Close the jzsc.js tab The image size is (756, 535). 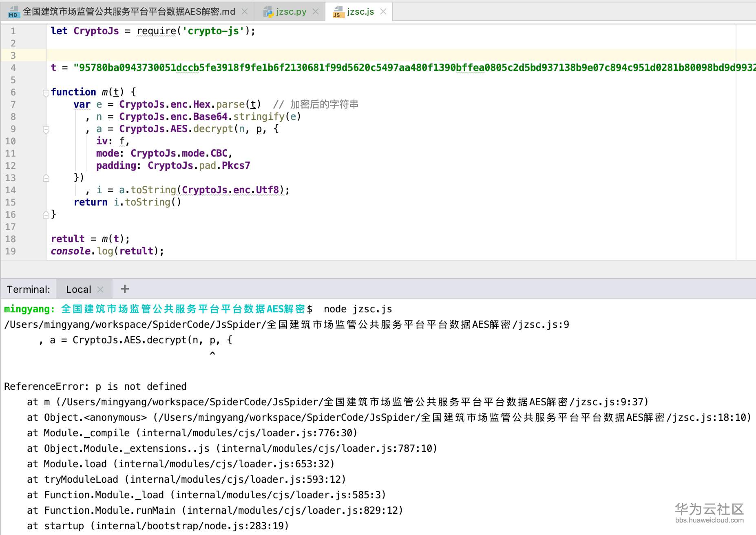382,11
